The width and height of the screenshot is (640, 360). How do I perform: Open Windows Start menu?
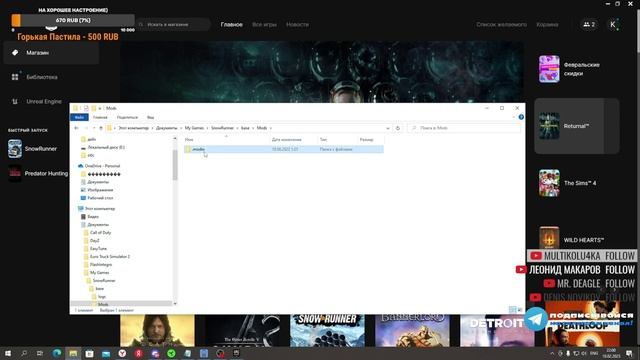pyautogui.click(x=8, y=353)
